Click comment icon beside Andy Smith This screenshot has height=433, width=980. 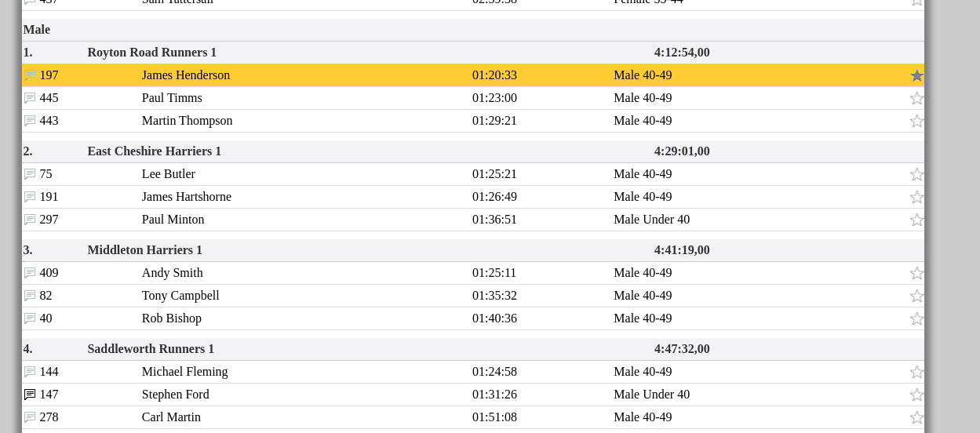click(x=30, y=274)
